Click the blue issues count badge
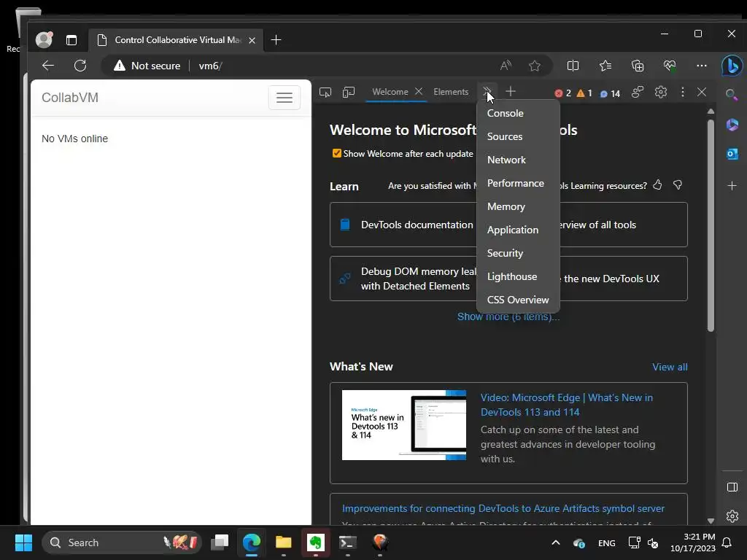Viewport: 747px width, 560px height. click(610, 94)
